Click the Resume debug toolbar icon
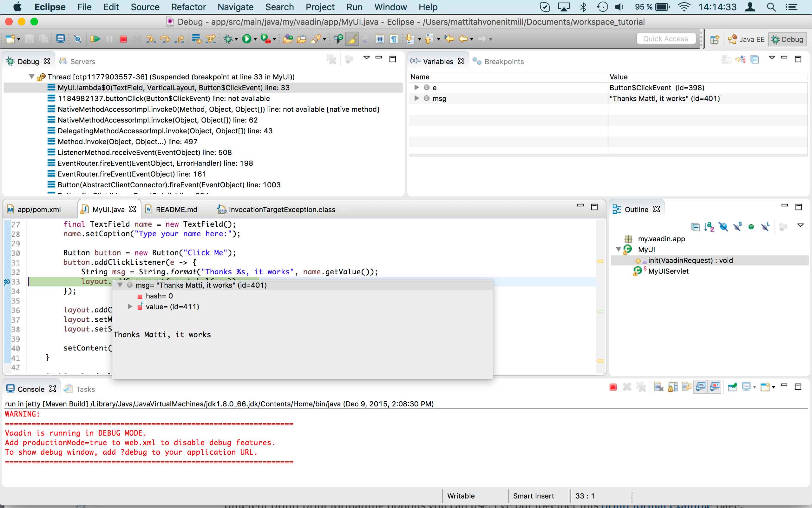This screenshot has width=812, height=508. (95, 39)
